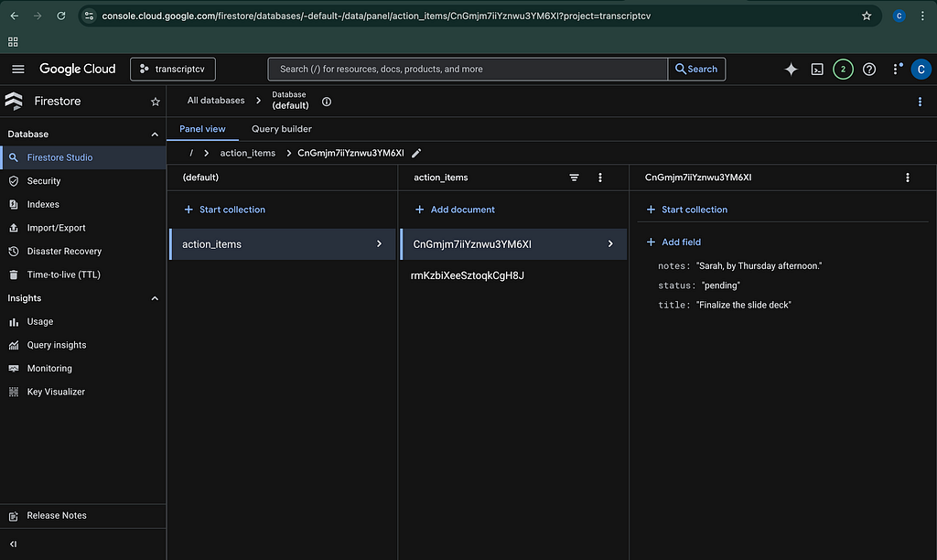The image size is (937, 560).
Task: Open notifications badge showing 2
Action: pos(843,70)
